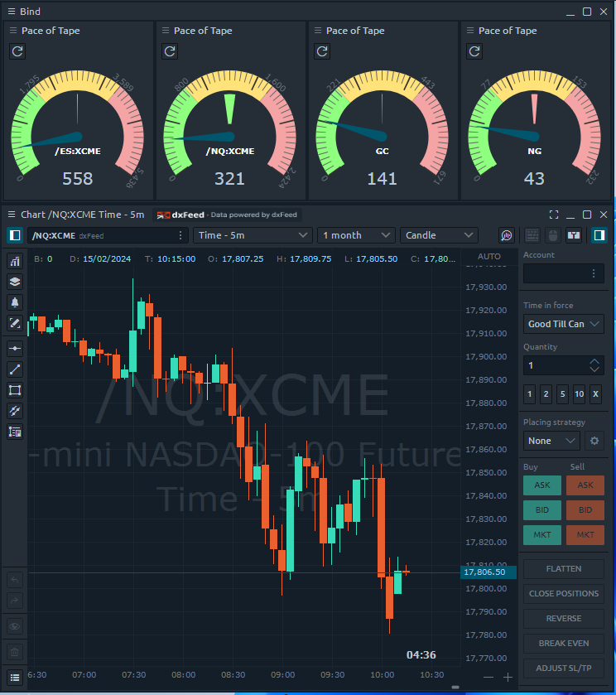Image resolution: width=616 pixels, height=695 pixels.
Task: Click the alert bell icon
Action: pos(14,302)
